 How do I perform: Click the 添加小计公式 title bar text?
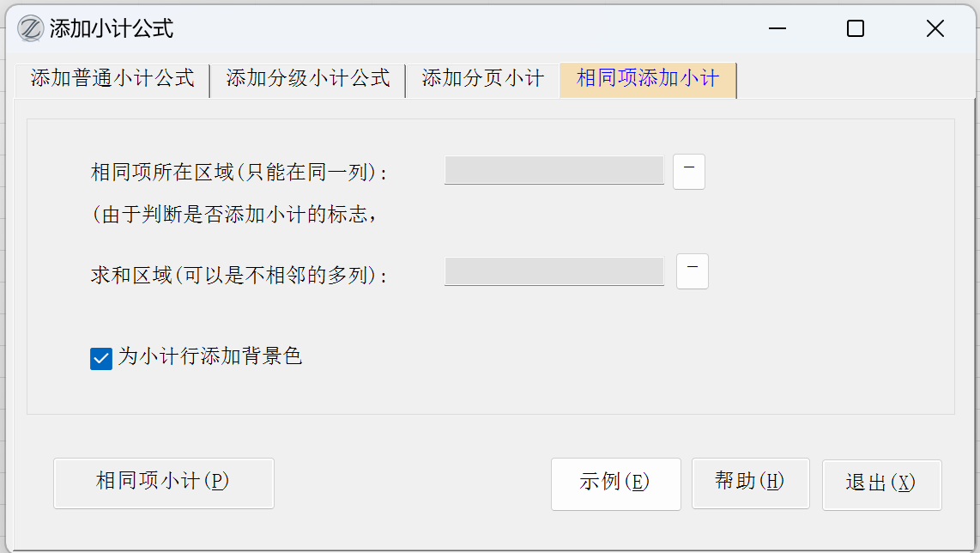[112, 29]
